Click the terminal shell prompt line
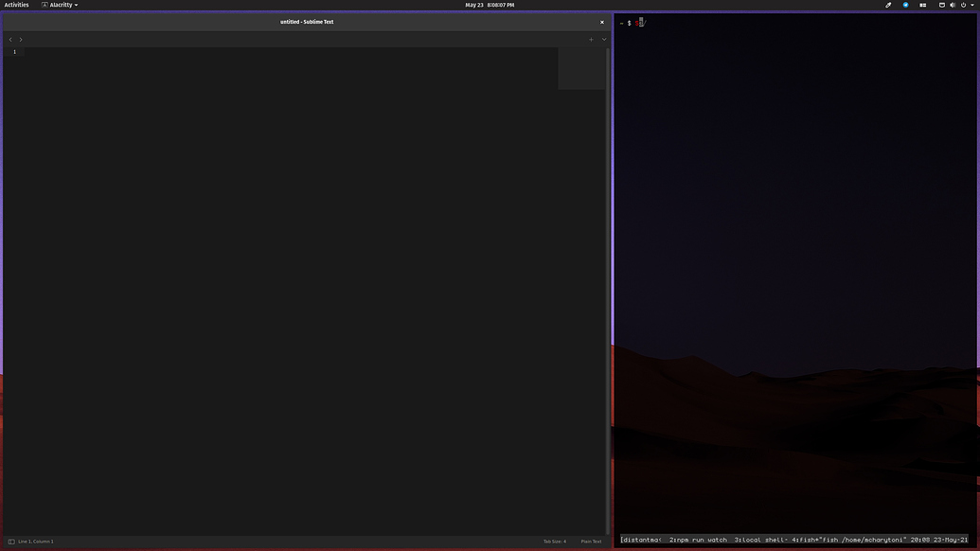 (633, 23)
